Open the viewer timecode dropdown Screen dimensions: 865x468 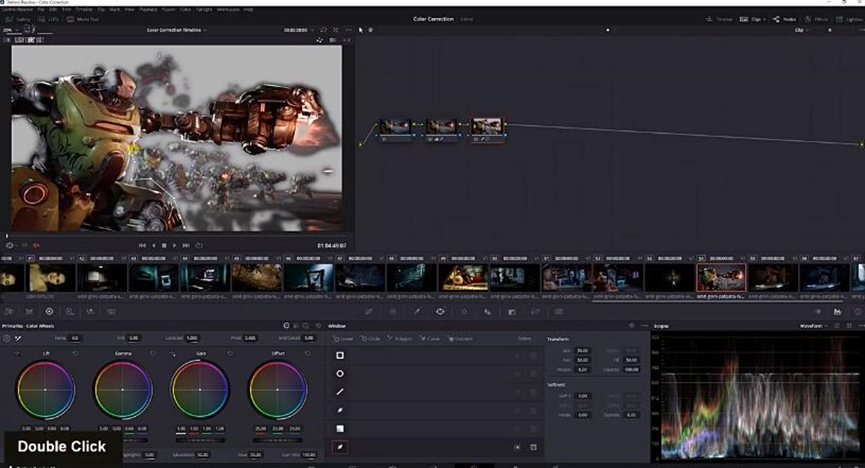pos(298,30)
